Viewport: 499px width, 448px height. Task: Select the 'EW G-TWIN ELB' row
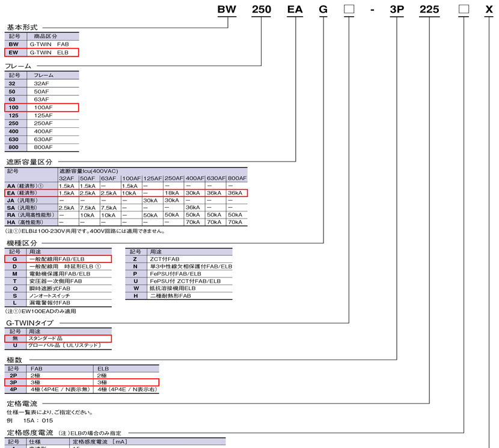tap(41, 52)
